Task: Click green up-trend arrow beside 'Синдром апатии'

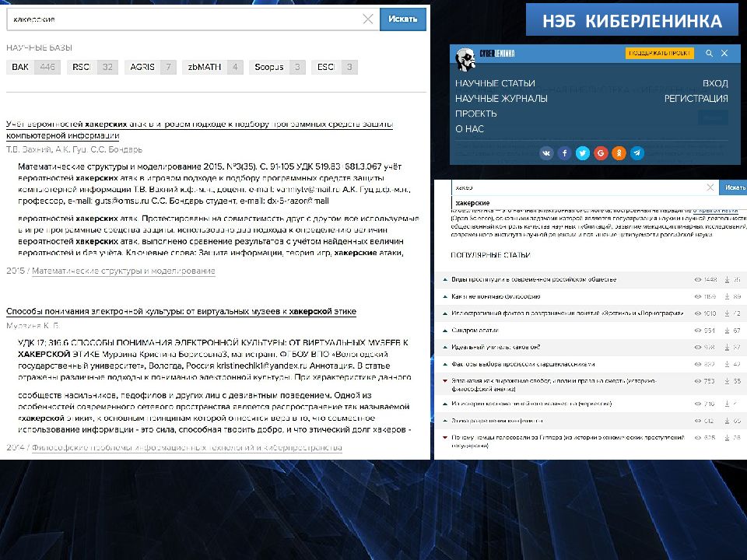Action: coord(445,330)
